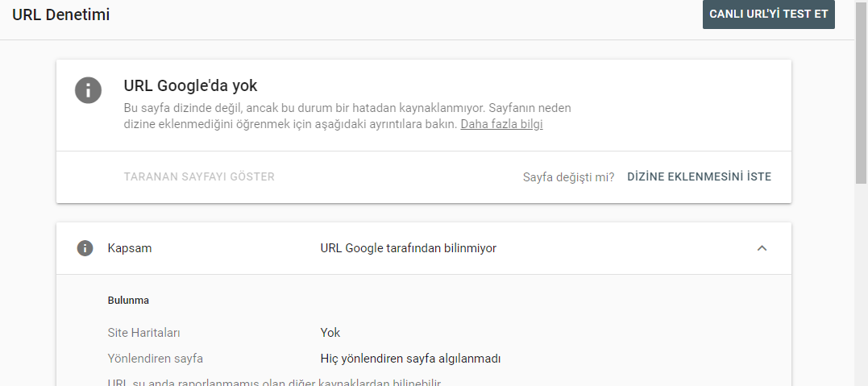Select the URL Denetimi page title
The width and height of the screenshot is (868, 386).
(61, 15)
